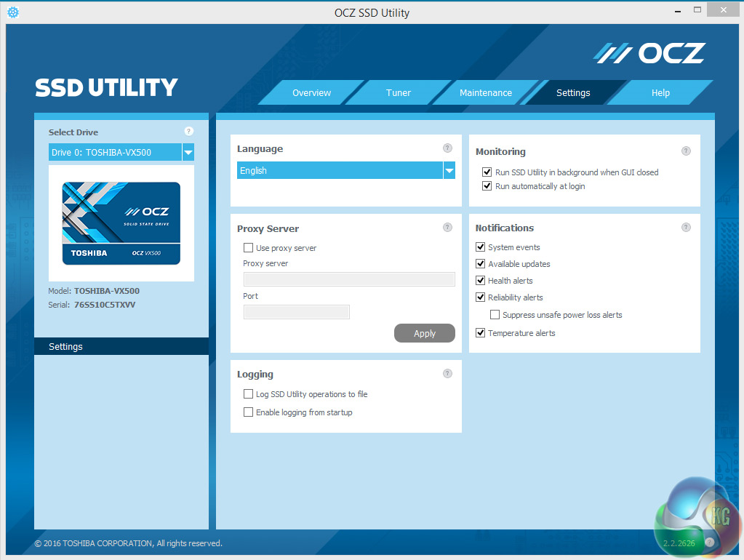Click the OCZ logo at top right
This screenshot has height=560, width=744.
(649, 53)
